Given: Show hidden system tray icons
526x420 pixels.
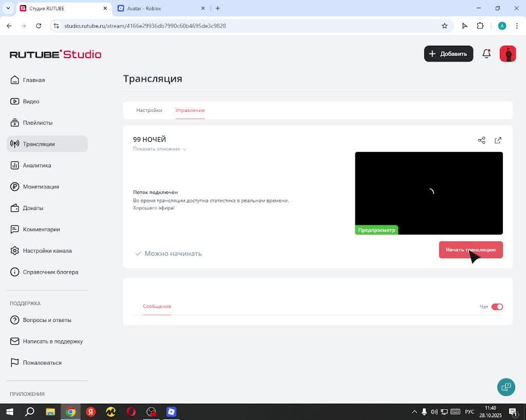Looking at the screenshot, I should [415, 412].
